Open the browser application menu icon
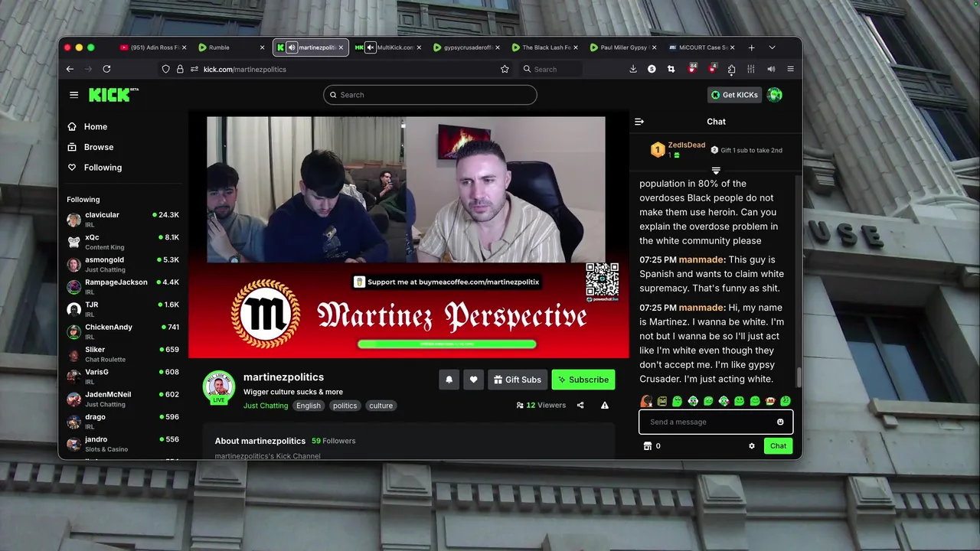 790,69
